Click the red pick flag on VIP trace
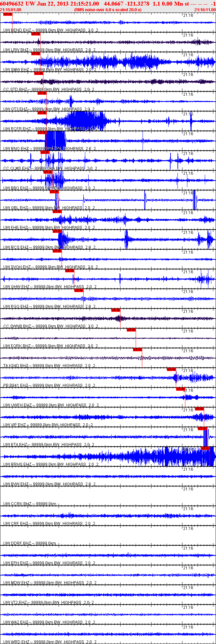 200,409
